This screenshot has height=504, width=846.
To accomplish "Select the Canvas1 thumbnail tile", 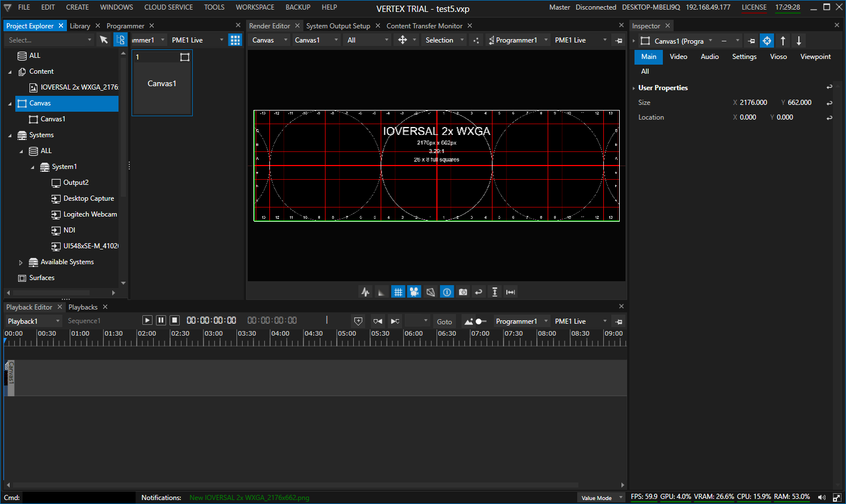I will click(x=162, y=83).
